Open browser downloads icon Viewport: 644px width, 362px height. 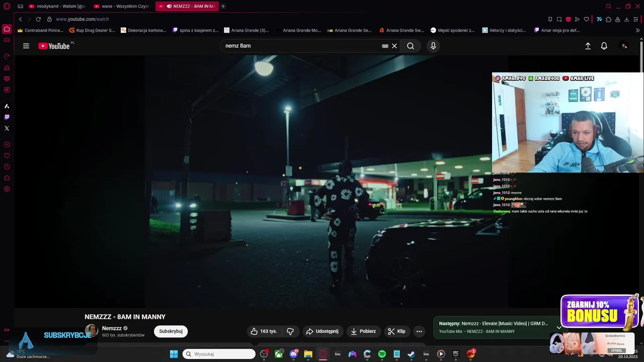tap(626, 19)
